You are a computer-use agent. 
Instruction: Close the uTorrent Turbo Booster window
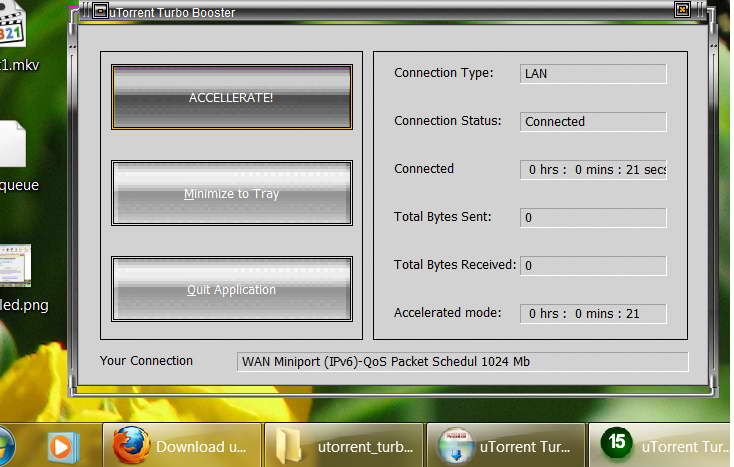[x=682, y=9]
